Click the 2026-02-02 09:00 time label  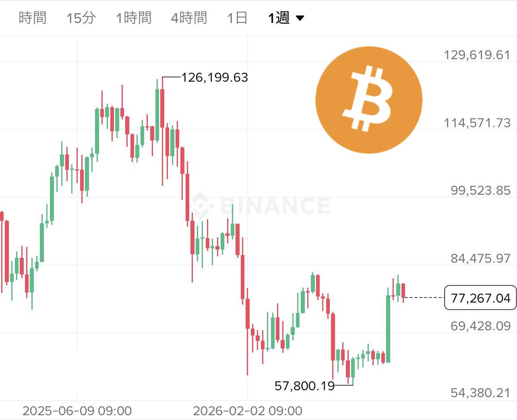[x=248, y=410]
